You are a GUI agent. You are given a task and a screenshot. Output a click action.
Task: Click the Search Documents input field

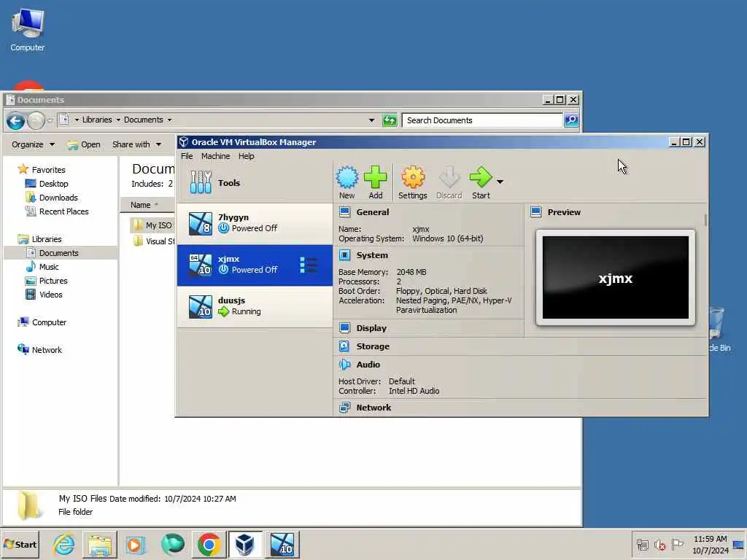point(482,120)
